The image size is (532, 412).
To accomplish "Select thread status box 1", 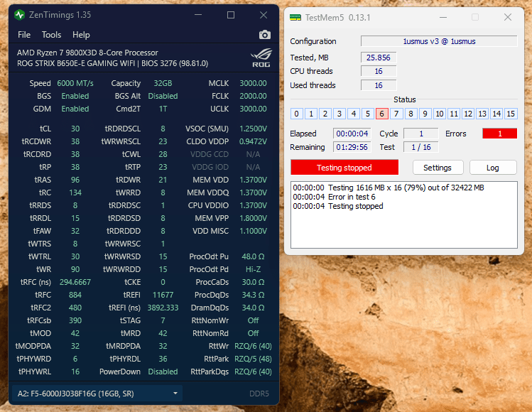I will click(x=311, y=114).
